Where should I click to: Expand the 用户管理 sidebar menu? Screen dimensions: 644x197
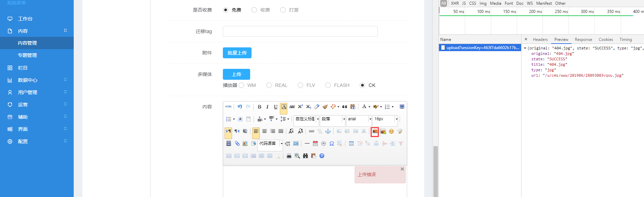pos(37,92)
